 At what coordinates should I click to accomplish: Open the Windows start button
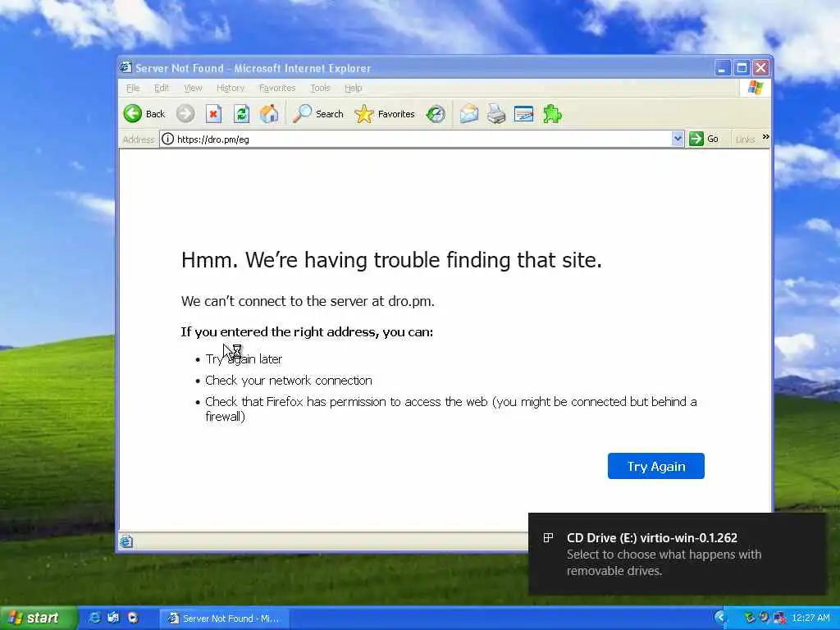38,618
